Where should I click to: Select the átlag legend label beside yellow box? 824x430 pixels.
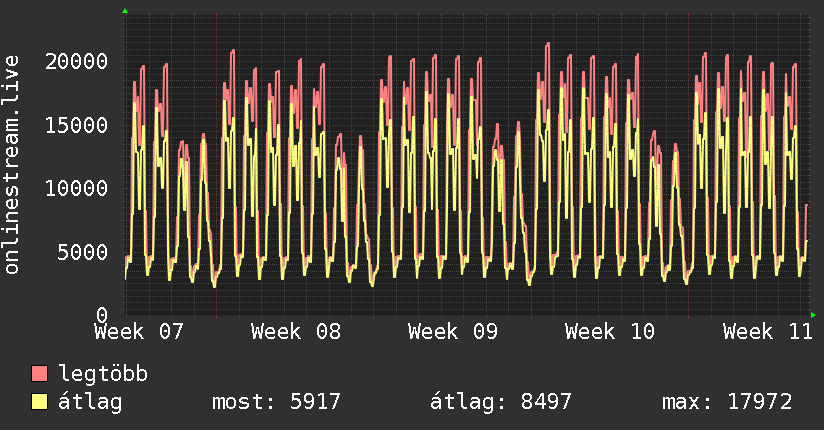pyautogui.click(x=90, y=402)
